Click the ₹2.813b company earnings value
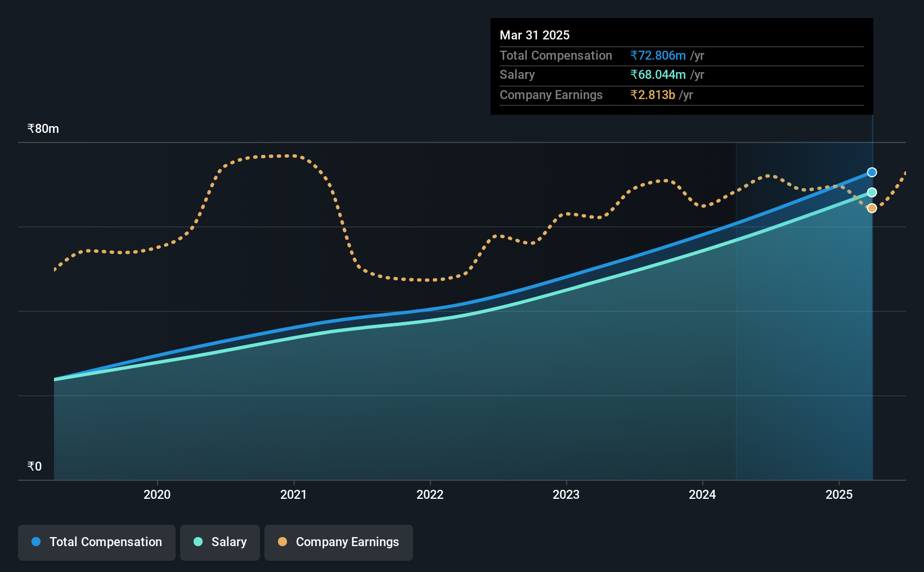Image resolution: width=924 pixels, height=572 pixels. 653,95
